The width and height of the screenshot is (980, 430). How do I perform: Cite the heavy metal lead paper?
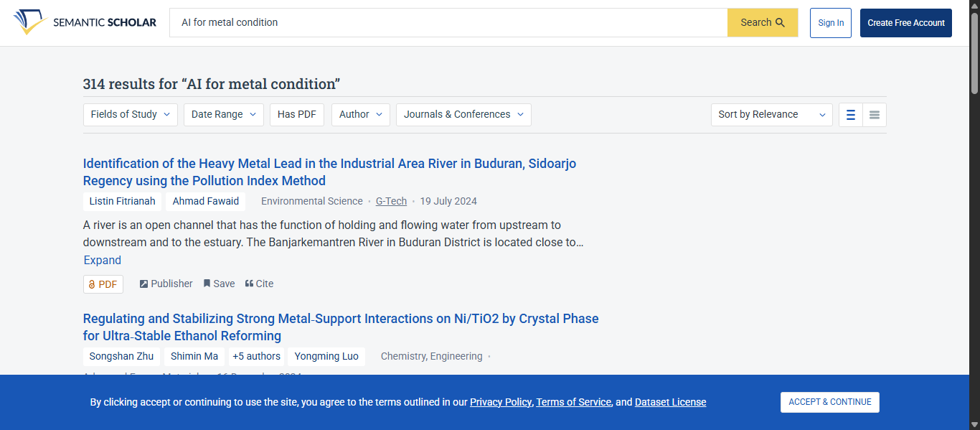(x=259, y=284)
